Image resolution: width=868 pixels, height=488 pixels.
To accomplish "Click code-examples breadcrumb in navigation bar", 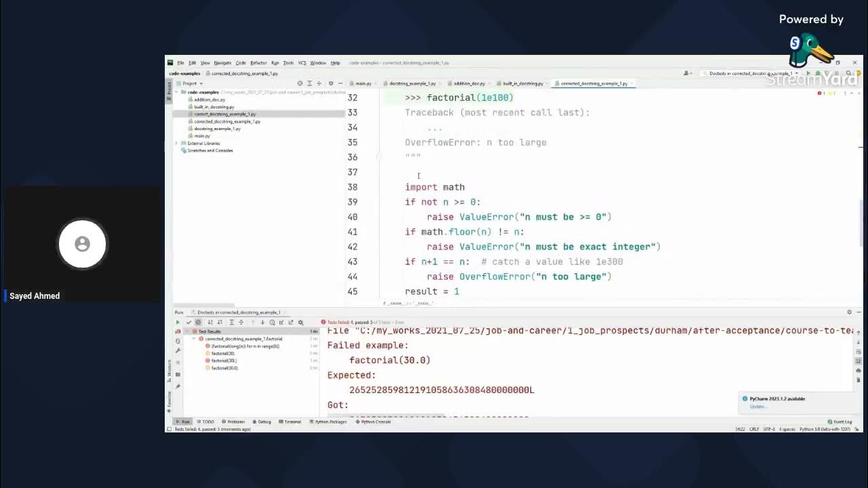I will click(184, 73).
